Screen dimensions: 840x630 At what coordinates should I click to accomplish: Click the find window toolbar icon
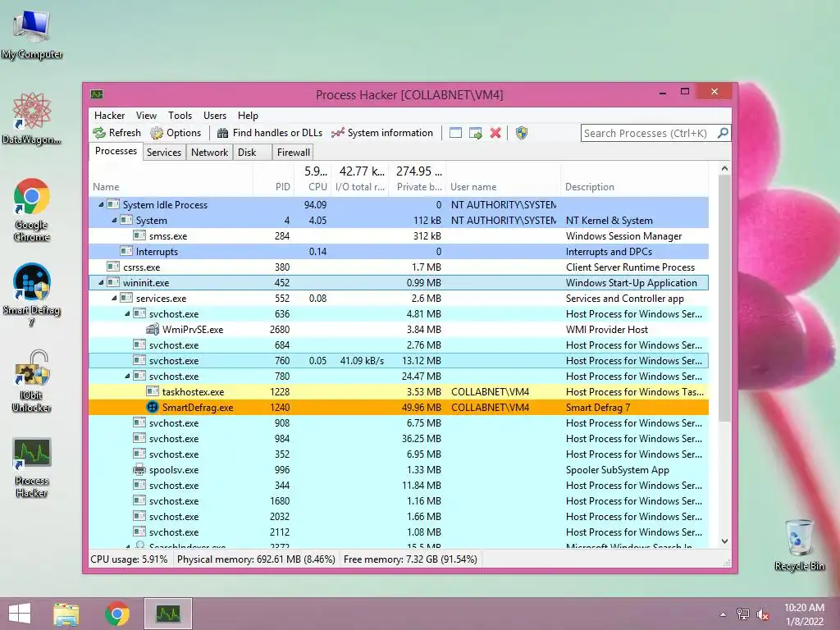pyautogui.click(x=455, y=133)
